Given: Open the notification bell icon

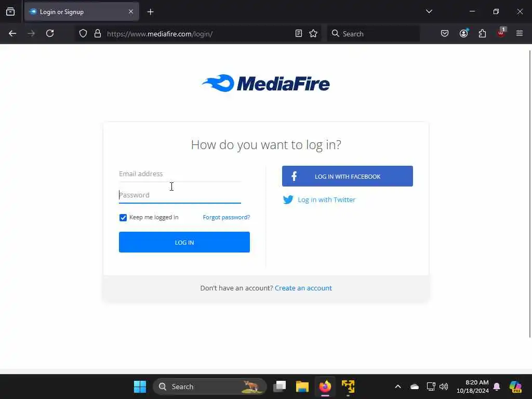Looking at the screenshot, I should [497, 387].
